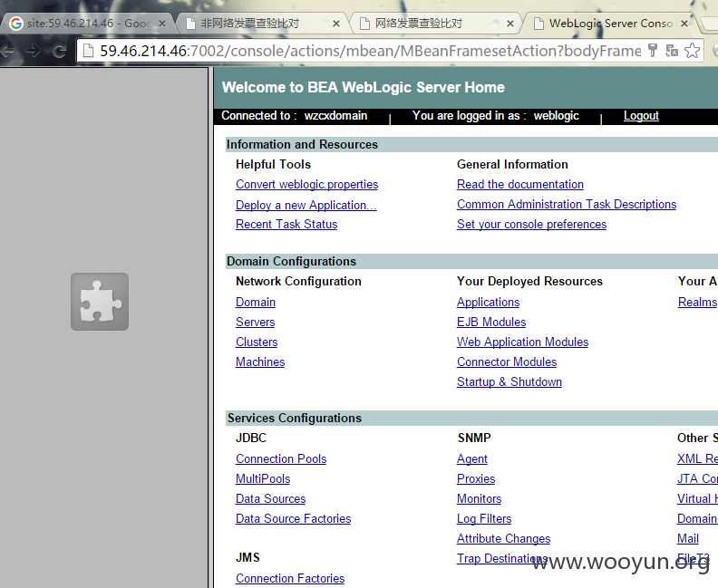Screen dimensions: 718x588
Task: Open the Domain link under Network Configuration
Action: [256, 302]
